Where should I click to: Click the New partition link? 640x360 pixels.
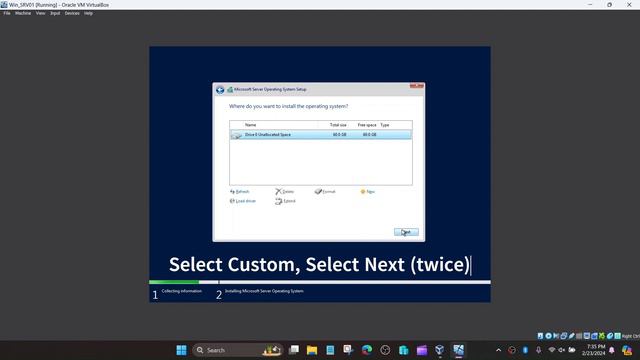click(x=367, y=191)
